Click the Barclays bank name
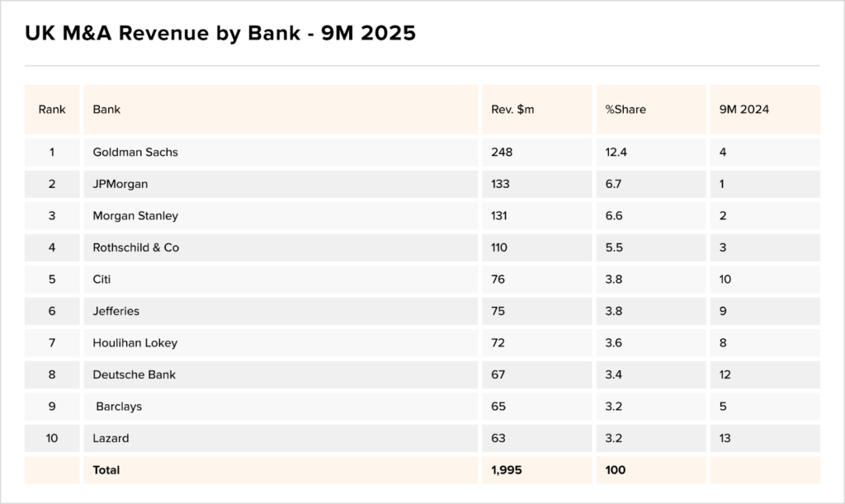 [119, 407]
